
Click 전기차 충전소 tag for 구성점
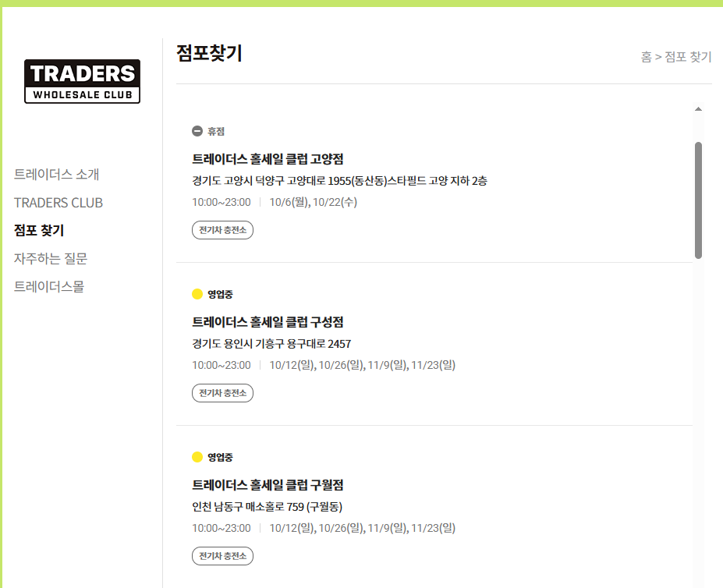tap(223, 393)
